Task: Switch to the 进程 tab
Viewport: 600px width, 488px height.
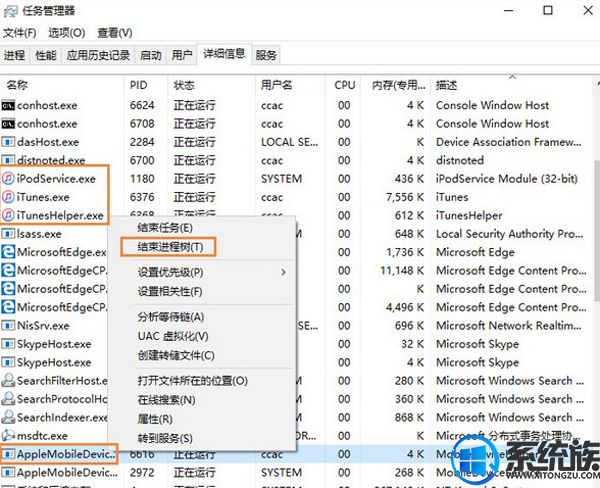Action: 15,55
